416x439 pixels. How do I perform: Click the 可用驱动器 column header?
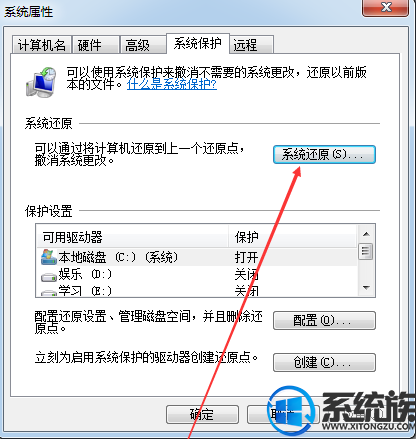pyautogui.click(x=132, y=237)
